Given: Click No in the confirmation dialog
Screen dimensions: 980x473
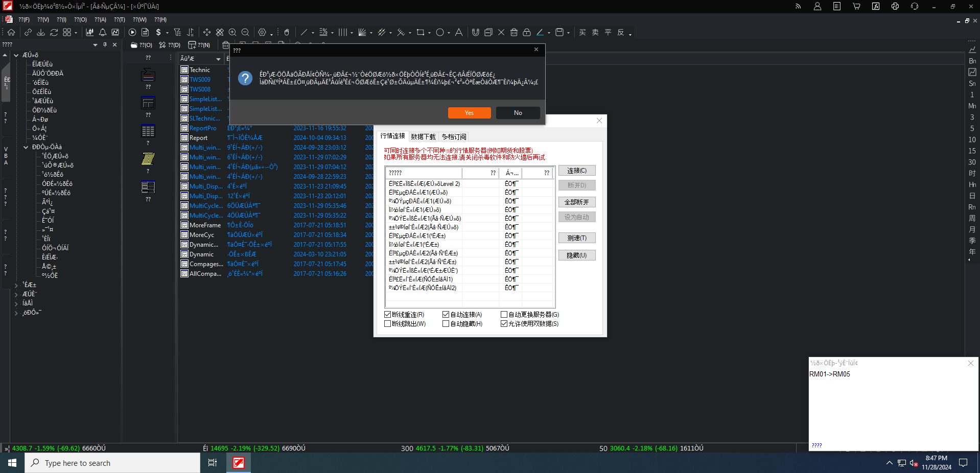Looking at the screenshot, I should click(x=518, y=113).
